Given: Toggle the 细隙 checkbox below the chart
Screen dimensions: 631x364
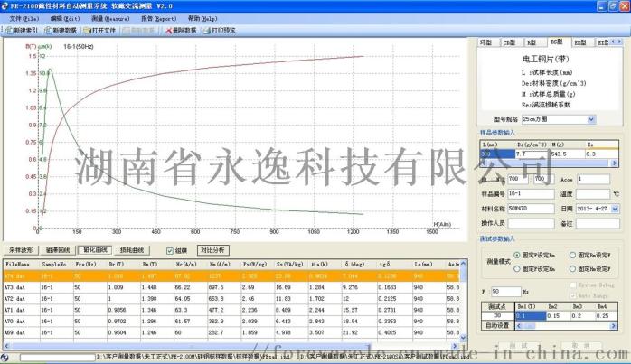Looking at the screenshot, I should (x=170, y=250).
